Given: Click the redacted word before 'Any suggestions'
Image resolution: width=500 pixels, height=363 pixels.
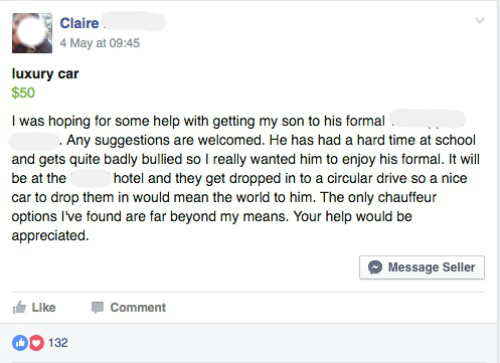Looking at the screenshot, I should (x=34, y=141).
